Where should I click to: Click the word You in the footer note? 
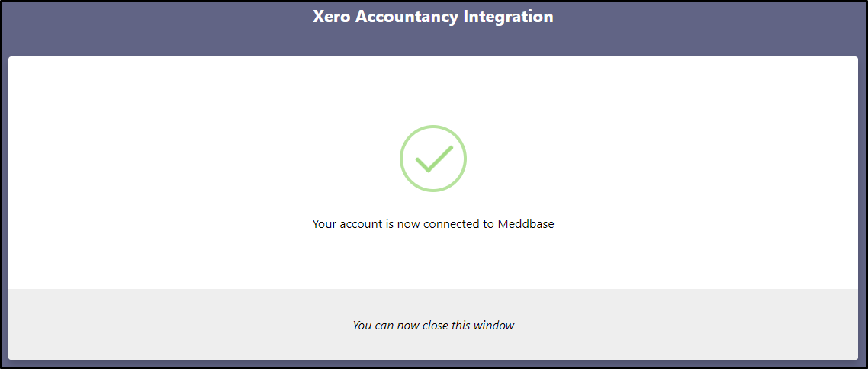point(362,325)
